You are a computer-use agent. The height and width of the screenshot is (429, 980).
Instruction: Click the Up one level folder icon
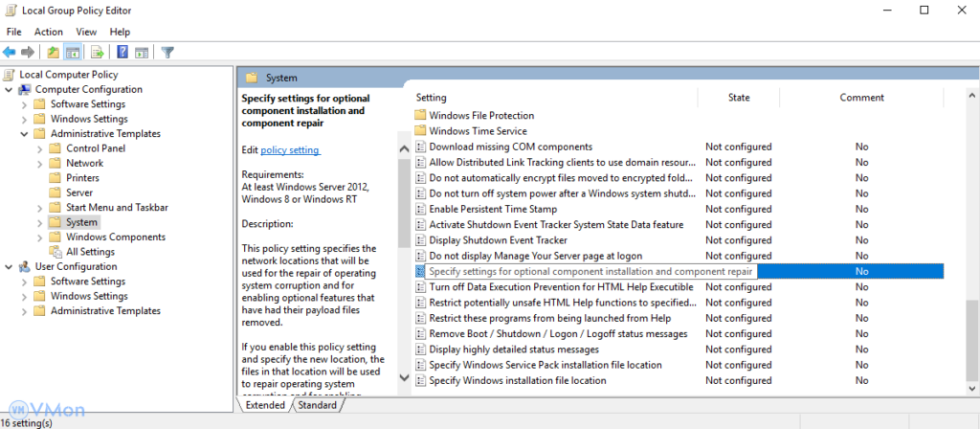point(53,52)
